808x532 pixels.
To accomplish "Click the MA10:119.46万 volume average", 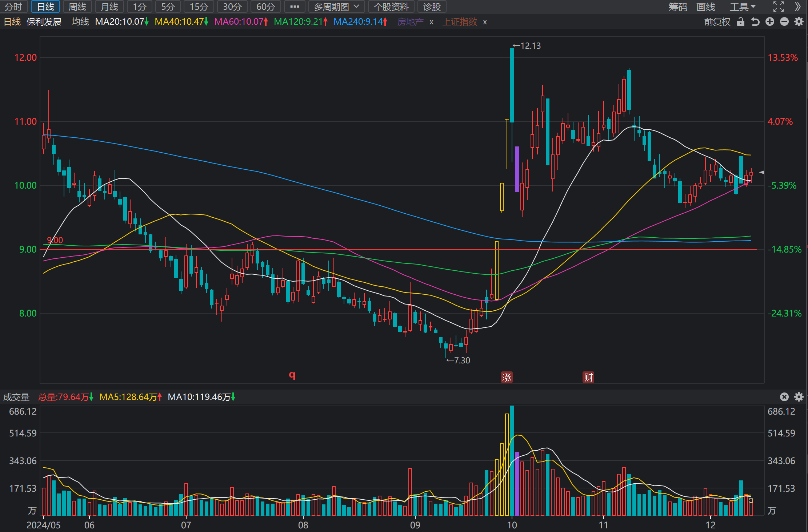I will pos(201,397).
